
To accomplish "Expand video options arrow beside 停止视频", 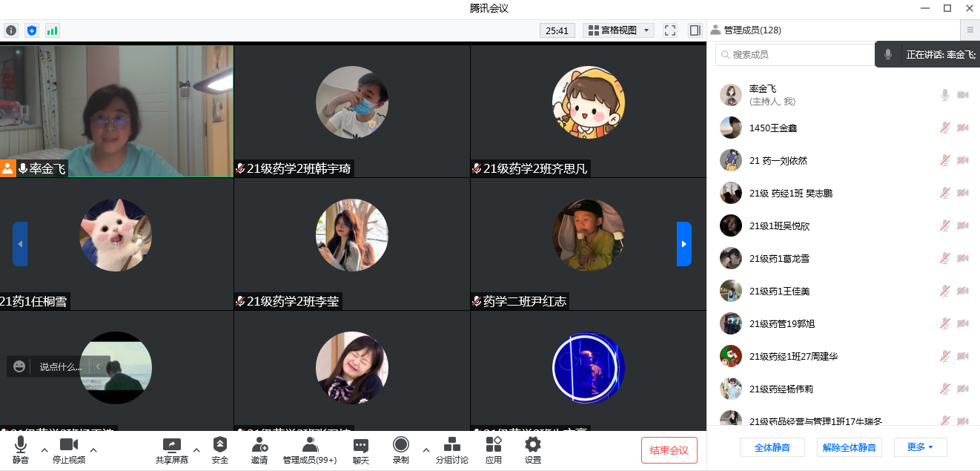I will pos(93,449).
